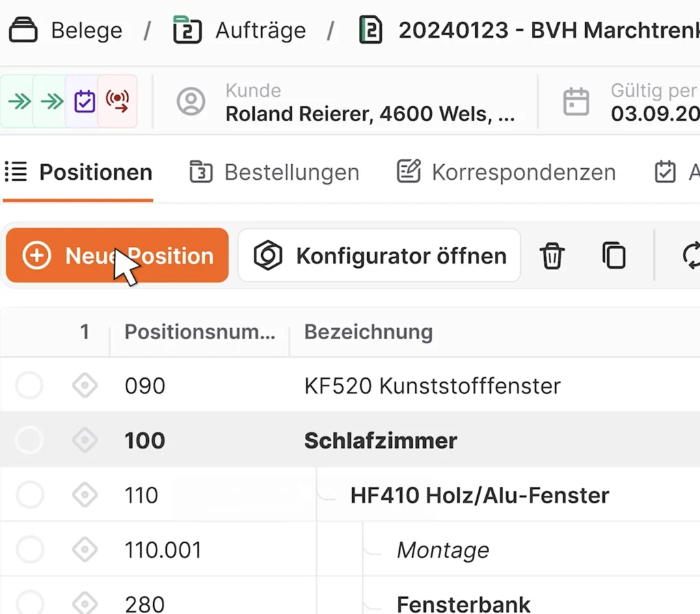
Task: Click the first green double-arrow icon
Action: 19,101
